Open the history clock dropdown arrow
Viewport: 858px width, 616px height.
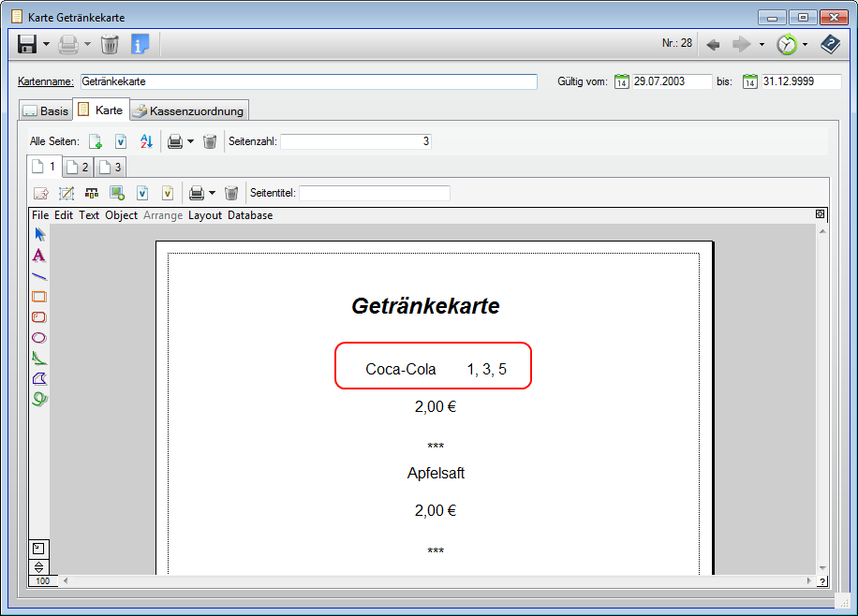click(x=805, y=44)
